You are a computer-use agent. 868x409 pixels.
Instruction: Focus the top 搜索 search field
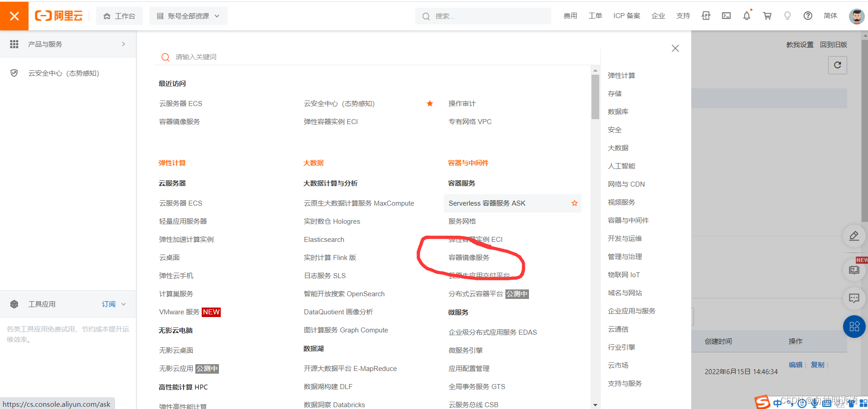pyautogui.click(x=483, y=16)
